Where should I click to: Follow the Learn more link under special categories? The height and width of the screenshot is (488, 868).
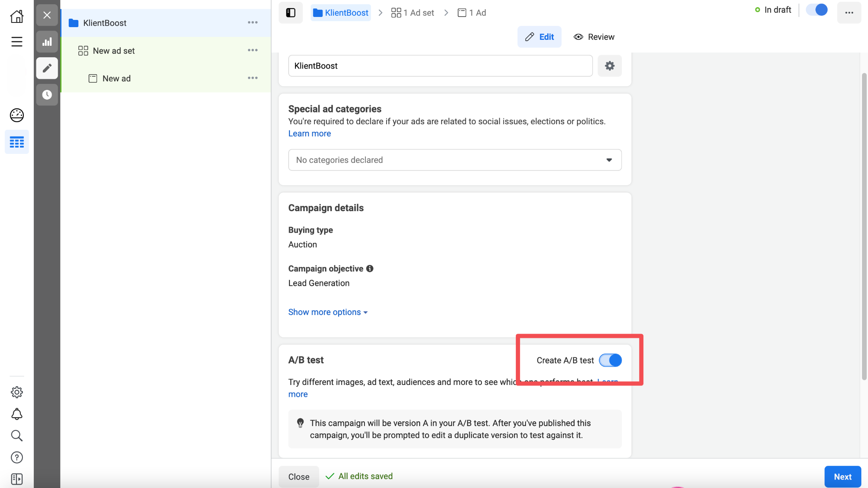[x=309, y=134]
